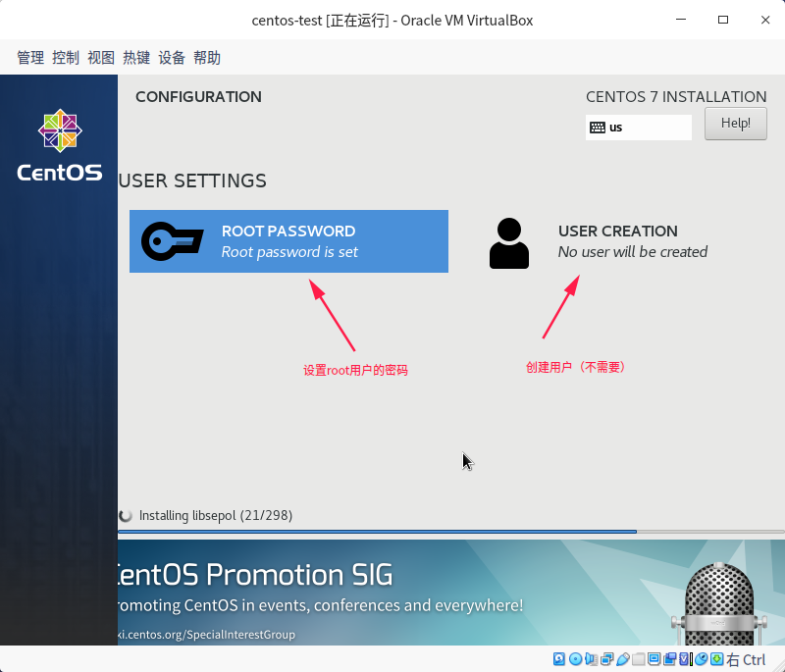Image resolution: width=785 pixels, height=672 pixels.
Task: Click the installing spinner icon
Action: (126, 515)
